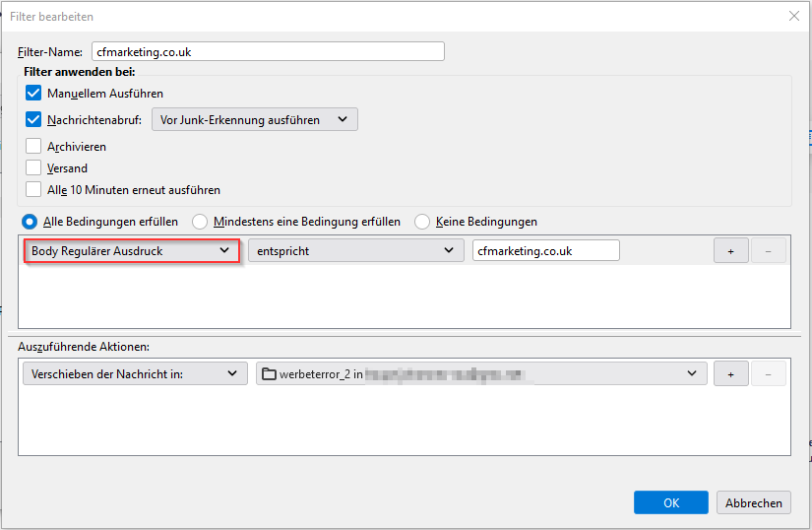Close the Filter bearbeiten dialog
The width and height of the screenshot is (812, 530).
(794, 16)
